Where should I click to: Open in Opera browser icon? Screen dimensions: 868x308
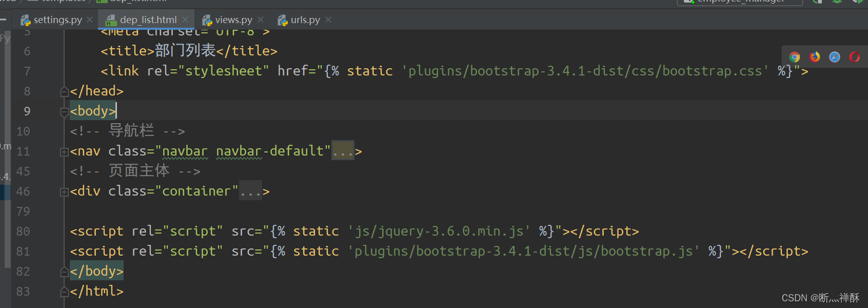tap(855, 57)
